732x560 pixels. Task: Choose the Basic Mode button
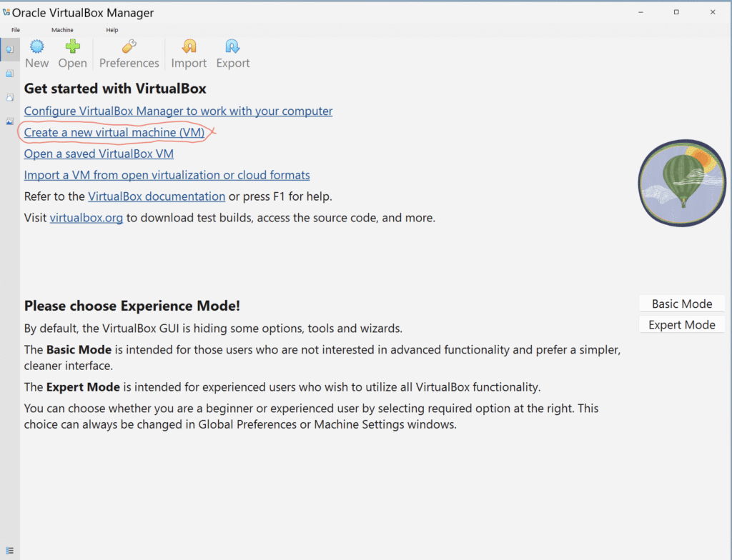click(x=681, y=304)
